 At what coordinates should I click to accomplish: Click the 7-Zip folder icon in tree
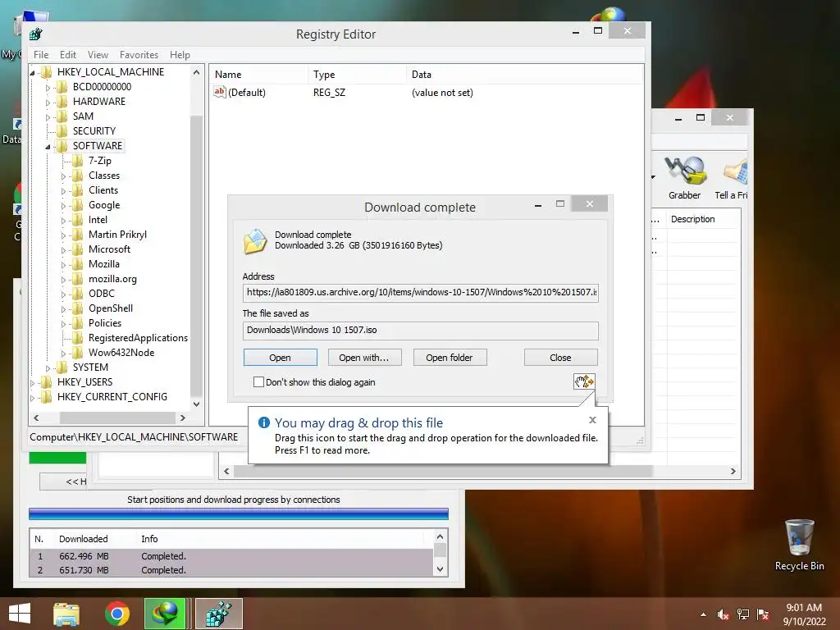78,161
